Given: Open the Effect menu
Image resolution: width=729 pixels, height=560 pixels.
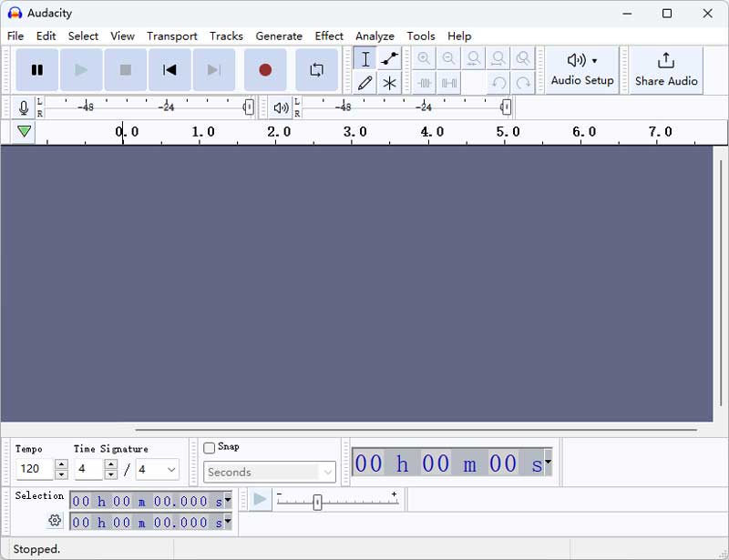Looking at the screenshot, I should (x=328, y=36).
